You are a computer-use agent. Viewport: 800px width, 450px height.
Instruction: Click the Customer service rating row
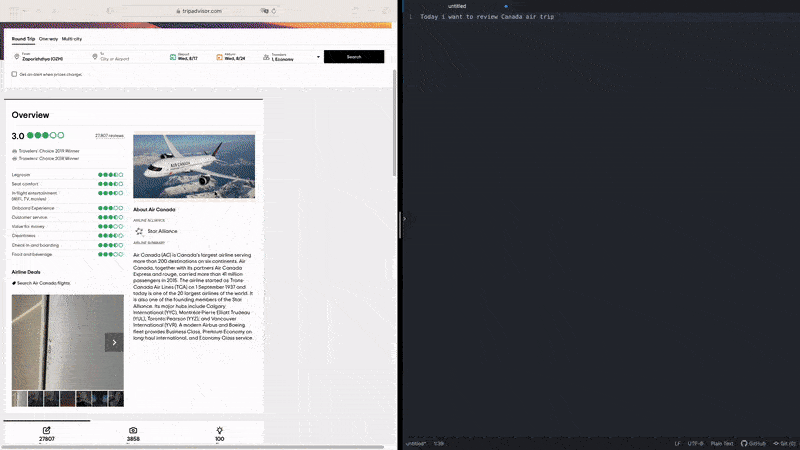[x=67, y=217]
